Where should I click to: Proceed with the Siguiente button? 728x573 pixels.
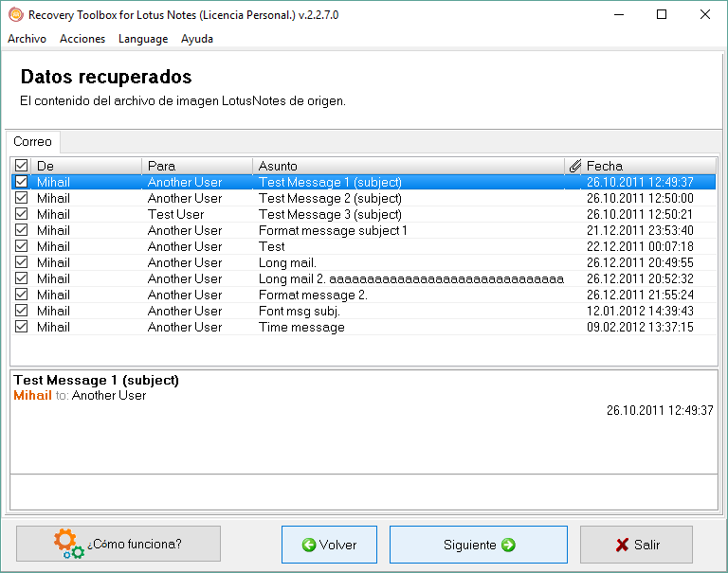(x=479, y=545)
